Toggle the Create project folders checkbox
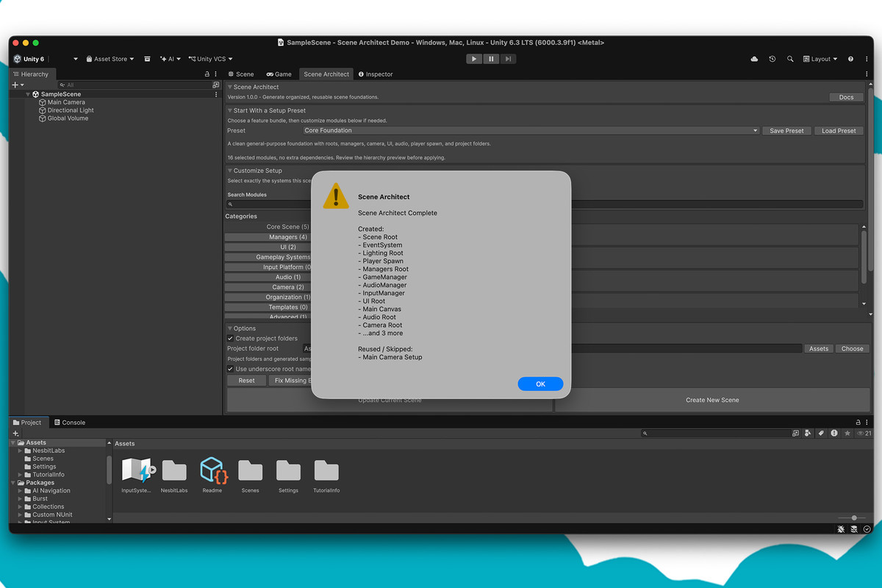The height and width of the screenshot is (588, 882). [231, 338]
